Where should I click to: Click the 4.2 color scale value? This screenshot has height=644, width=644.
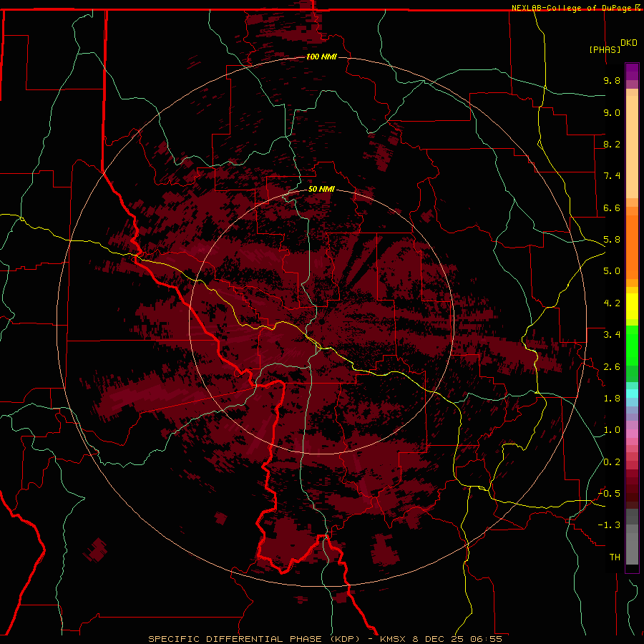point(612,303)
